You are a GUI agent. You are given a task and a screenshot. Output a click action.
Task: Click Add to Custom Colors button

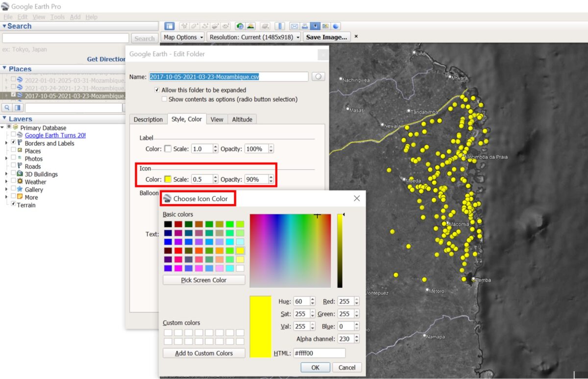click(x=204, y=353)
